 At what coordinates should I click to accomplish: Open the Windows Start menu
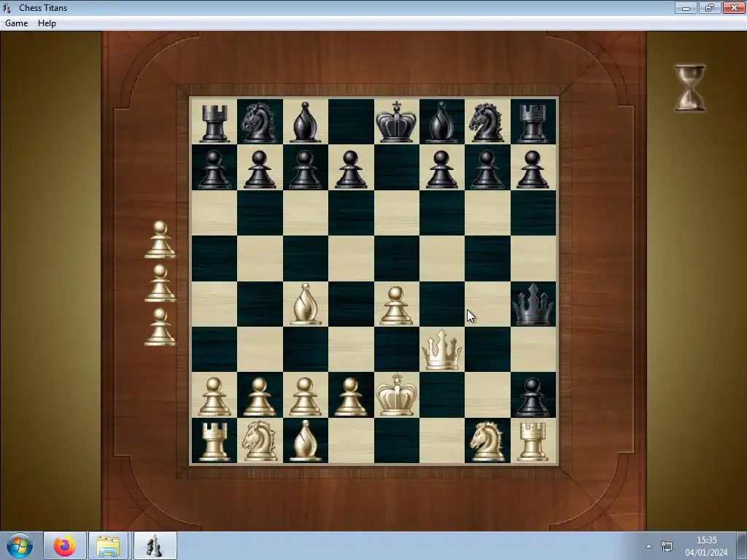pyautogui.click(x=19, y=545)
